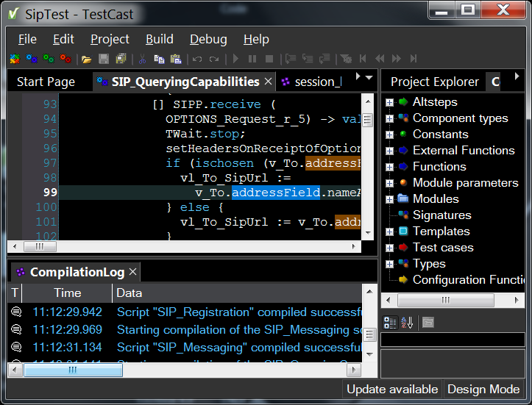
Task: Click the Paste clipboard toolbar icon
Action: pos(176,59)
